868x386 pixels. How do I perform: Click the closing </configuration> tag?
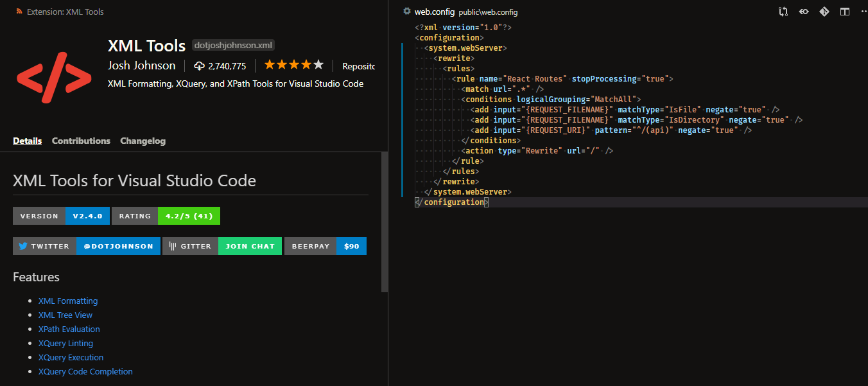(x=452, y=202)
